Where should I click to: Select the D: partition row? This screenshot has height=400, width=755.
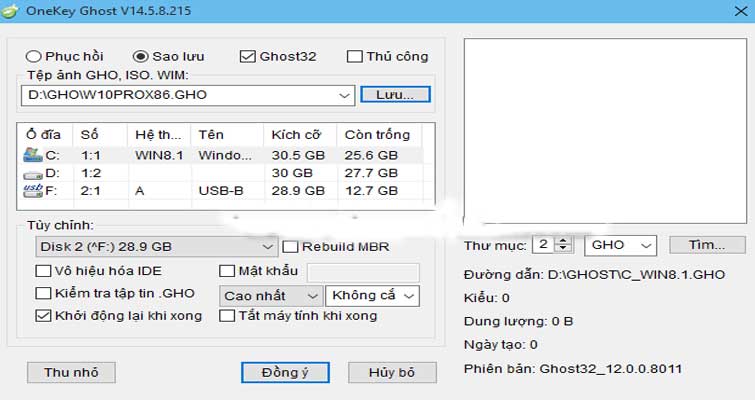(221, 173)
